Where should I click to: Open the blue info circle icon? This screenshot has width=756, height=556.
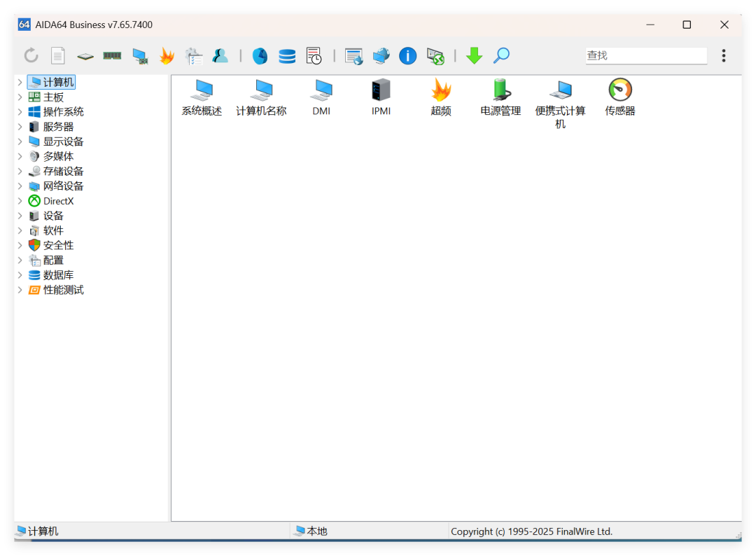[x=408, y=55]
